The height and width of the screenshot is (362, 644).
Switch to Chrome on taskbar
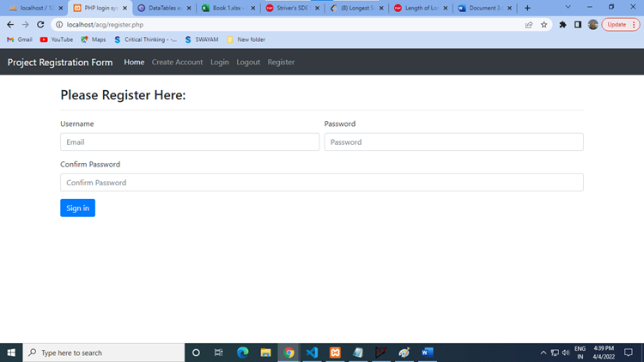289,353
